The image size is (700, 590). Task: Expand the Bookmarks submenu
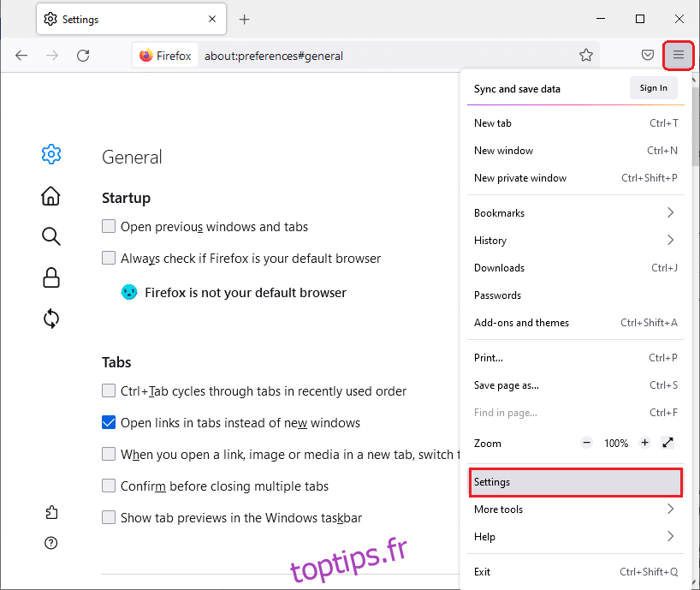pyautogui.click(x=575, y=212)
